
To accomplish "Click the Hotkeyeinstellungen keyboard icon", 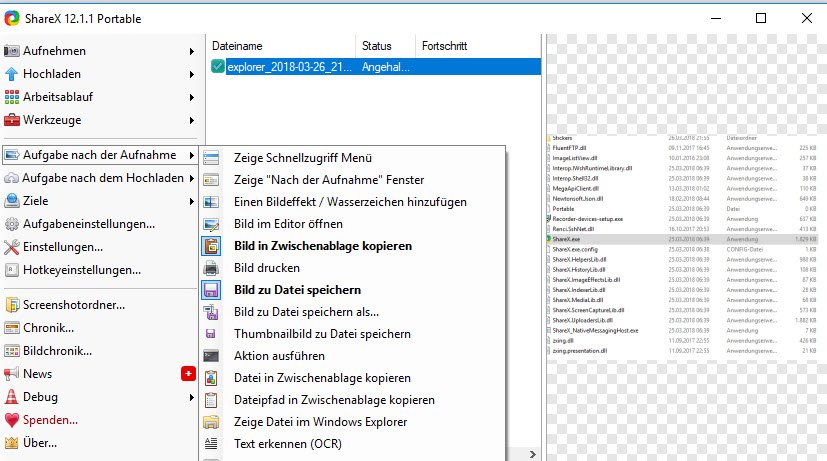I will pos(12,270).
